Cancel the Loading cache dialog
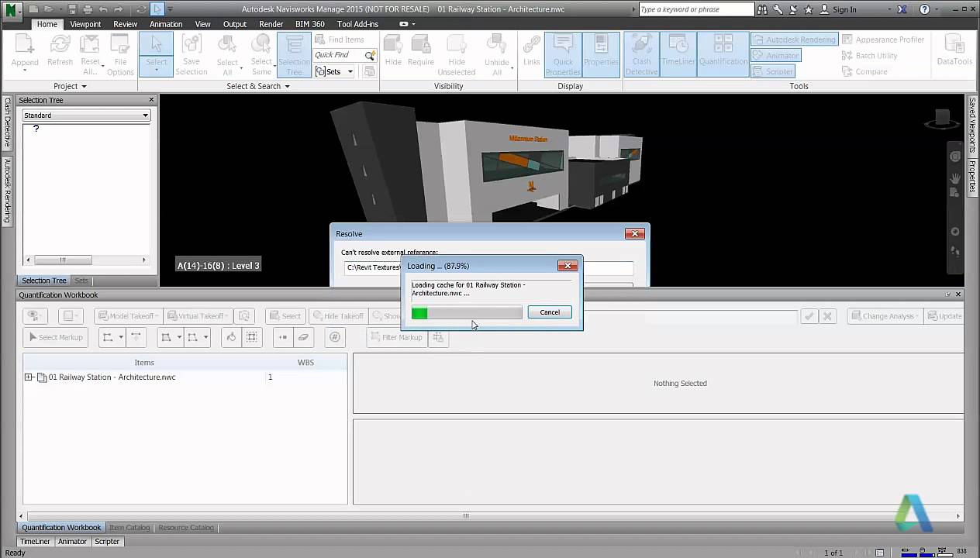The height and width of the screenshot is (558, 980). point(550,312)
